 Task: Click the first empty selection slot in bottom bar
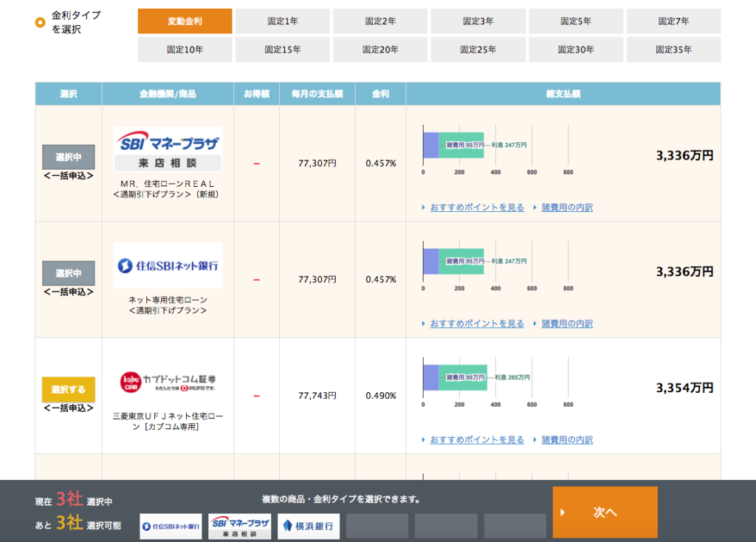[x=377, y=526]
